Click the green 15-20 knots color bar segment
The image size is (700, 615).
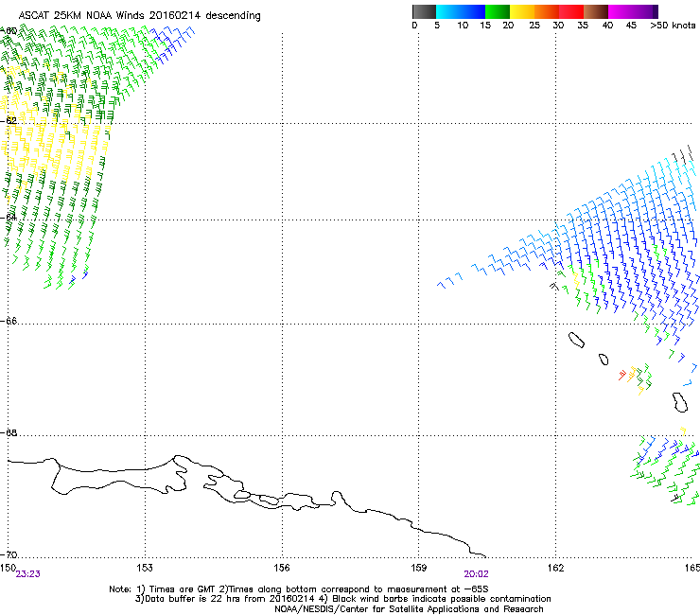498,11
